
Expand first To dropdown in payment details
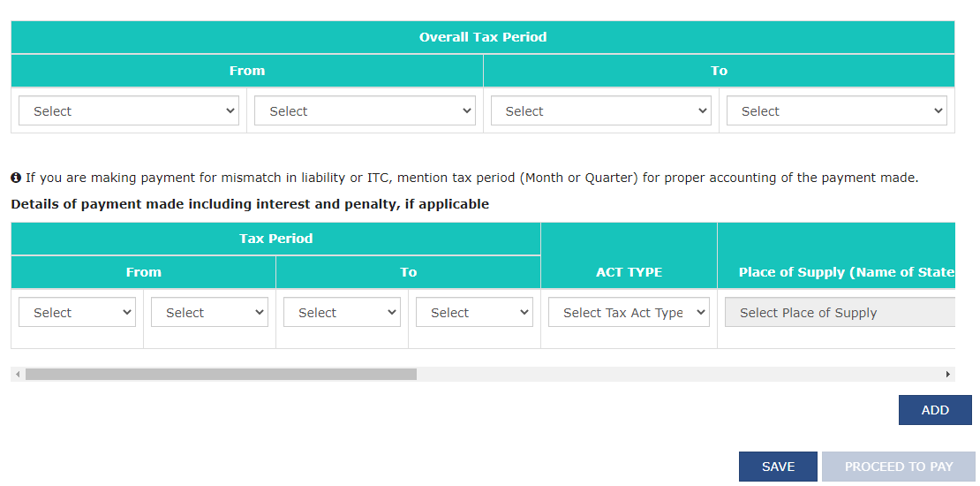point(342,313)
